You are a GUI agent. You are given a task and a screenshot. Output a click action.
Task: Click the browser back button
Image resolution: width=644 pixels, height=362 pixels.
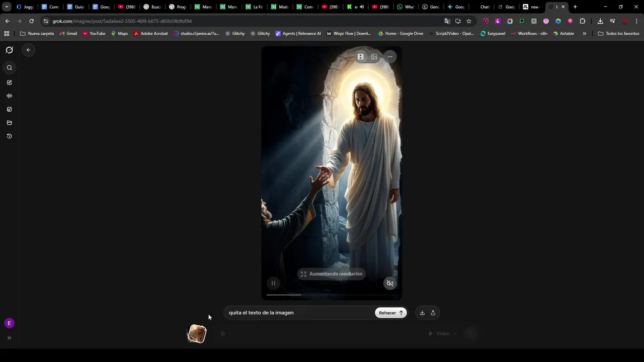(x=7, y=21)
